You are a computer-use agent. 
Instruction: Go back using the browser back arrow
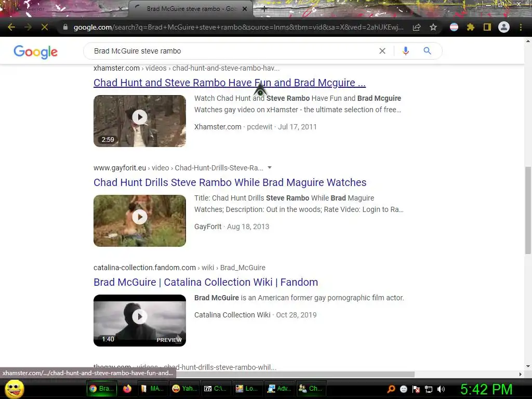point(11,27)
